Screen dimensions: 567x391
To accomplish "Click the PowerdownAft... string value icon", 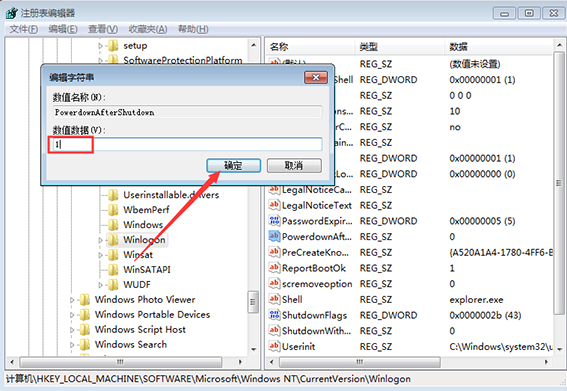I will click(274, 237).
